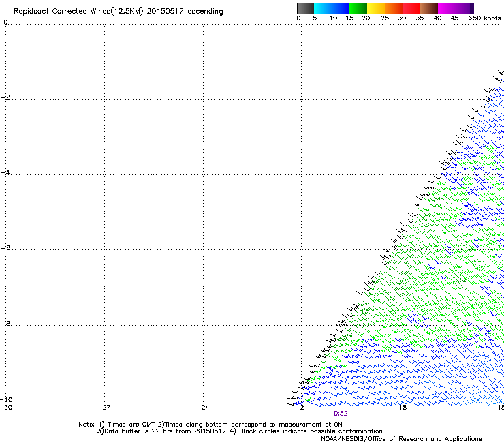Click the '-24' longitude axis label

[203, 408]
